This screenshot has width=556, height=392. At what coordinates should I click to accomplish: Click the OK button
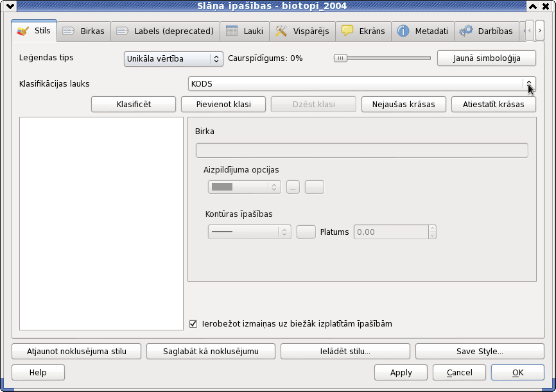coord(517,373)
